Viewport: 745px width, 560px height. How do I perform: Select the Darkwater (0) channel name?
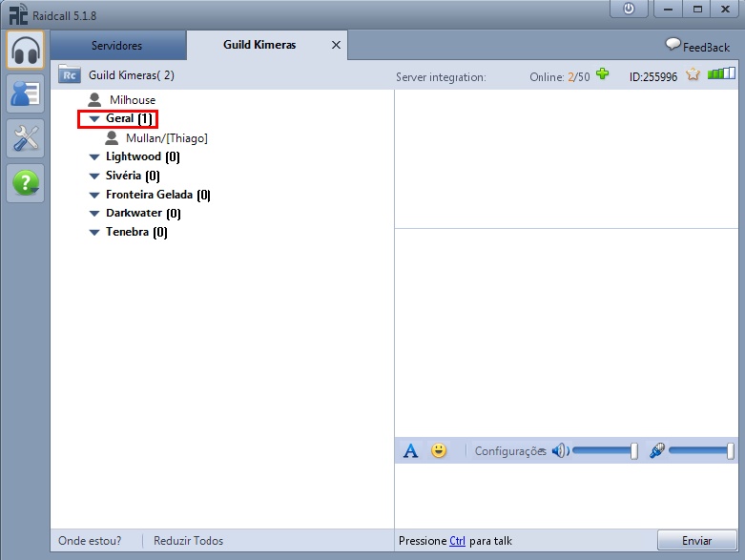pos(143,214)
